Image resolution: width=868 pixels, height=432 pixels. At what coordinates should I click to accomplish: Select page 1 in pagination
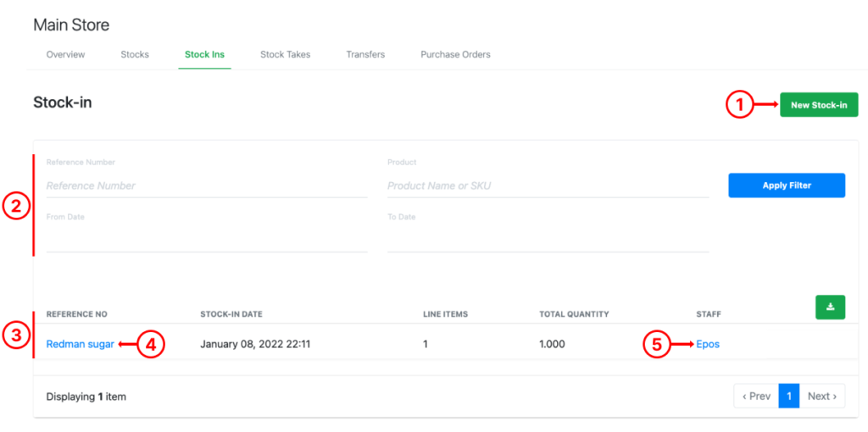pyautogui.click(x=788, y=396)
